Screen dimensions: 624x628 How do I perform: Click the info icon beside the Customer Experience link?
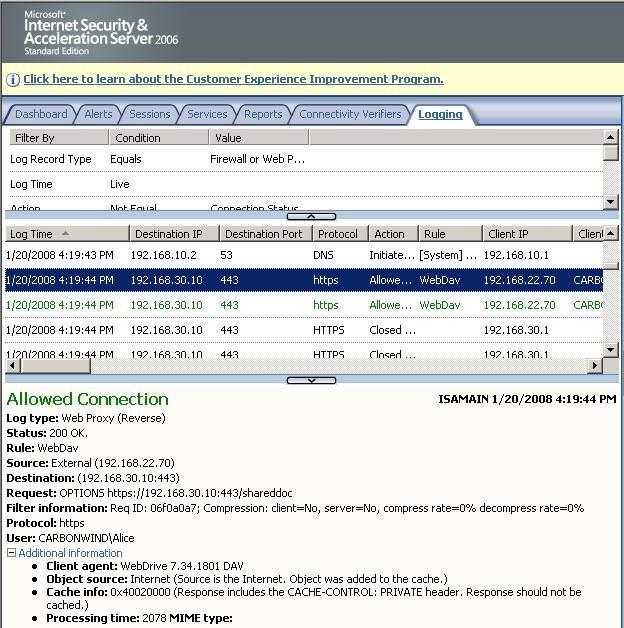13,79
